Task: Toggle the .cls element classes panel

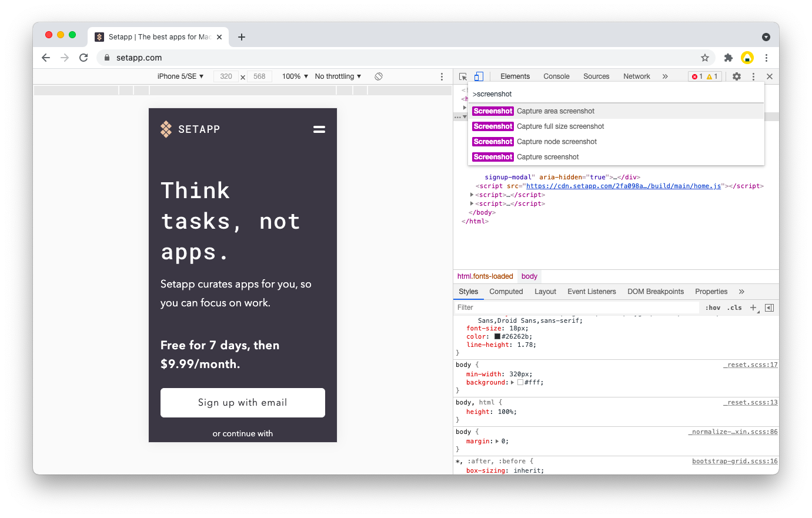Action: point(734,308)
